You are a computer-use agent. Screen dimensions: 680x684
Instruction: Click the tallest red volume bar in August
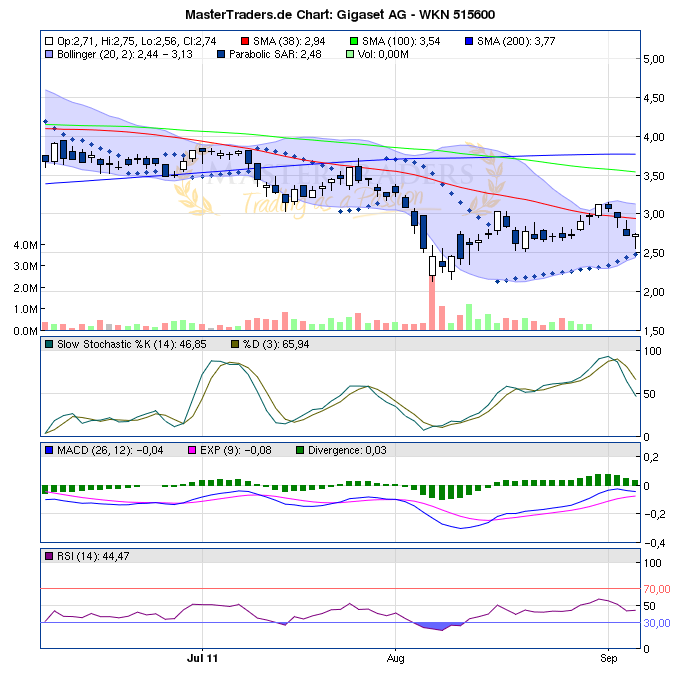432,302
